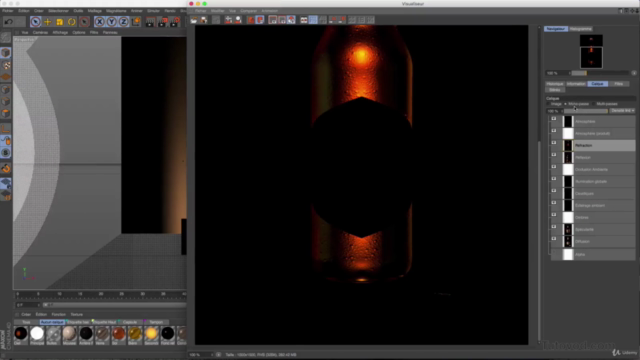Image resolution: width=640 pixels, height=360 pixels.
Task: Select the white Principal material sphere
Action: pos(37,333)
